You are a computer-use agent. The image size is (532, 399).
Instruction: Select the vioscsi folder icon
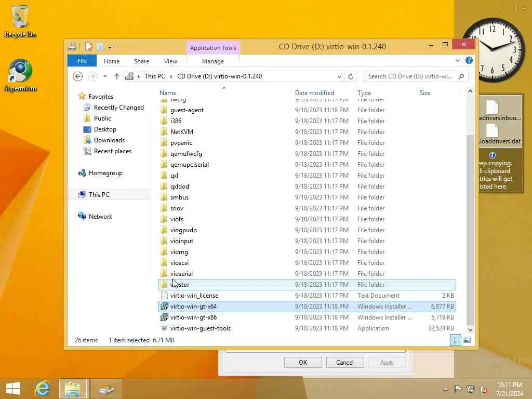(164, 262)
